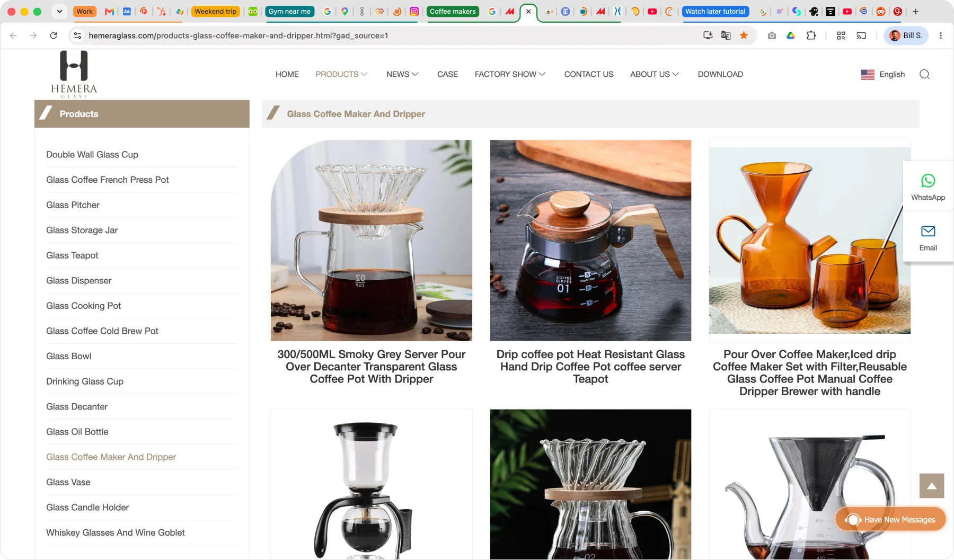Open the Instagram tab
The width and height of the screenshot is (954, 560).
(x=414, y=11)
